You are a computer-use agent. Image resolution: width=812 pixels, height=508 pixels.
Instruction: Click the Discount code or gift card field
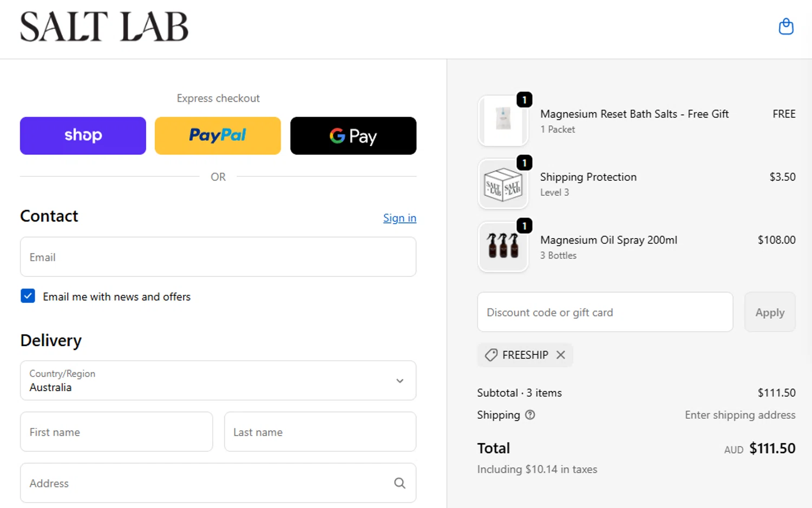coord(605,312)
